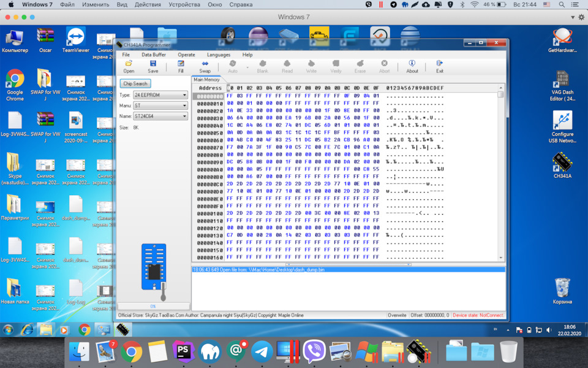
Task: Expand the Manu ST dropdown
Action: click(184, 105)
